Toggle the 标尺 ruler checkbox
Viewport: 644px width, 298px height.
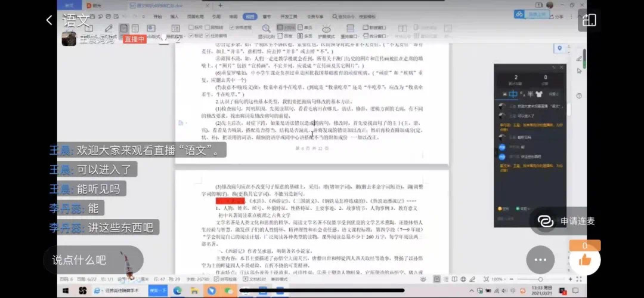pos(191,27)
